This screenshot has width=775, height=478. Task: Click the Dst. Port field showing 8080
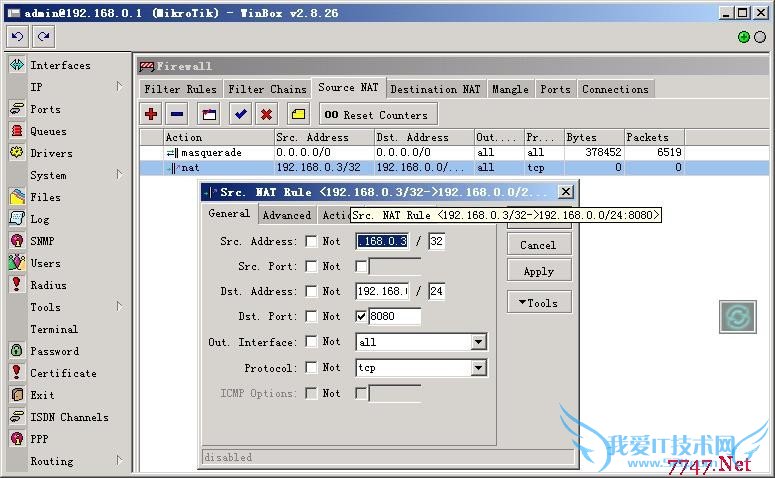coord(394,316)
